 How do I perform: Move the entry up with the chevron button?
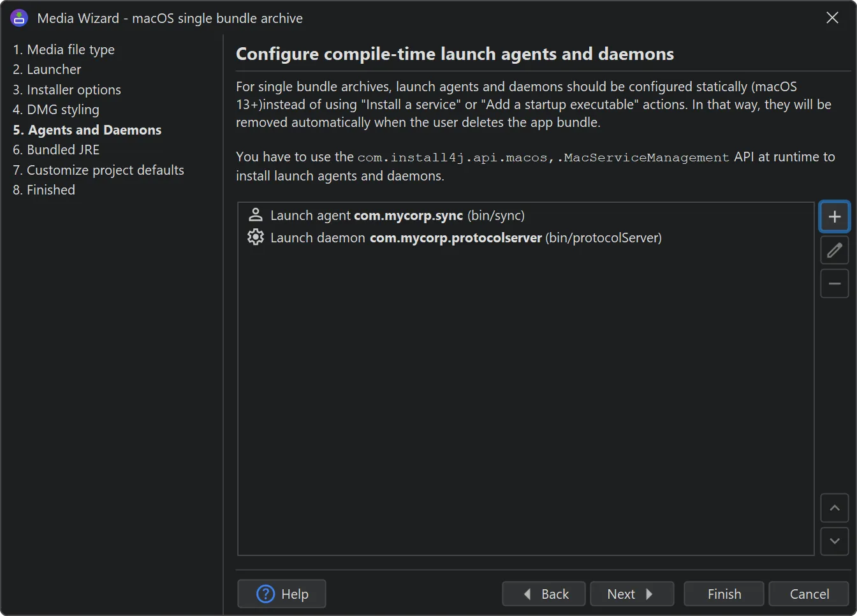tap(834, 508)
